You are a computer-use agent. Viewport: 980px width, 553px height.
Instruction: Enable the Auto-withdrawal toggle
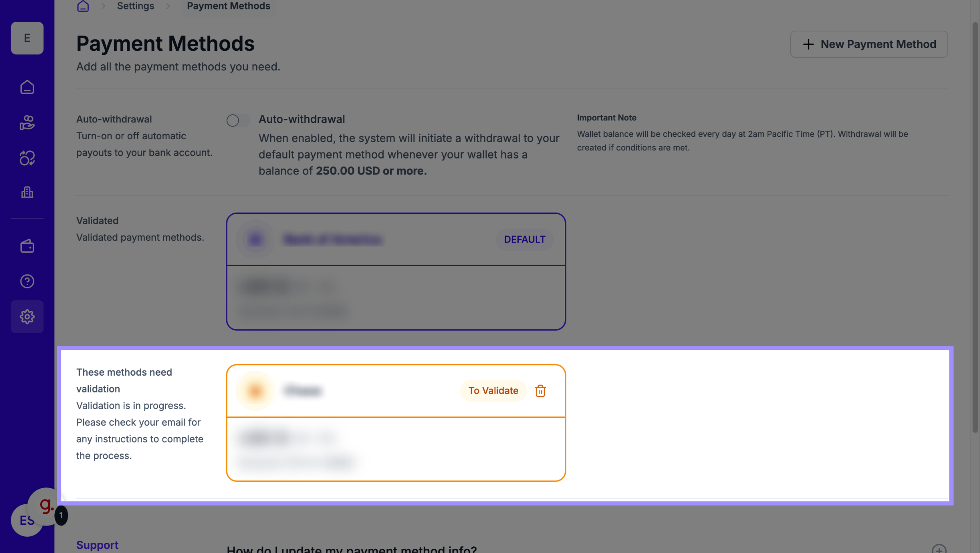point(237,120)
